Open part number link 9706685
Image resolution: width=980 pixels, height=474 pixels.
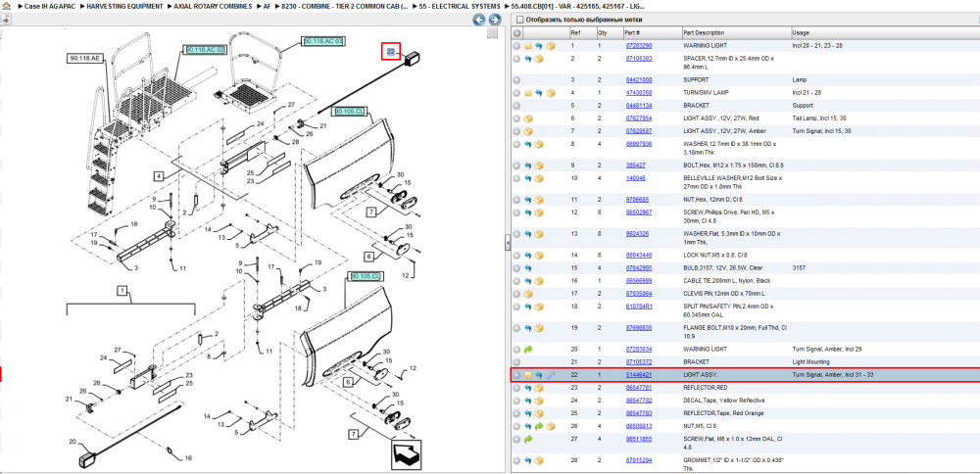(x=637, y=200)
